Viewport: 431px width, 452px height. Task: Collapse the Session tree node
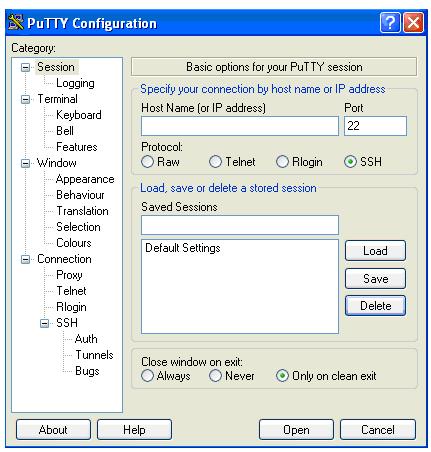(x=25, y=67)
